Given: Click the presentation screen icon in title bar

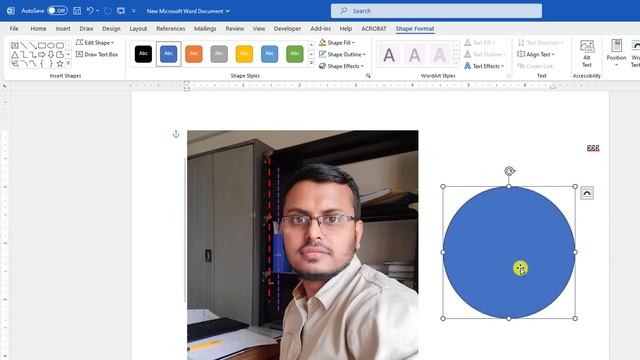Looking at the screenshot, I should coord(121,11).
